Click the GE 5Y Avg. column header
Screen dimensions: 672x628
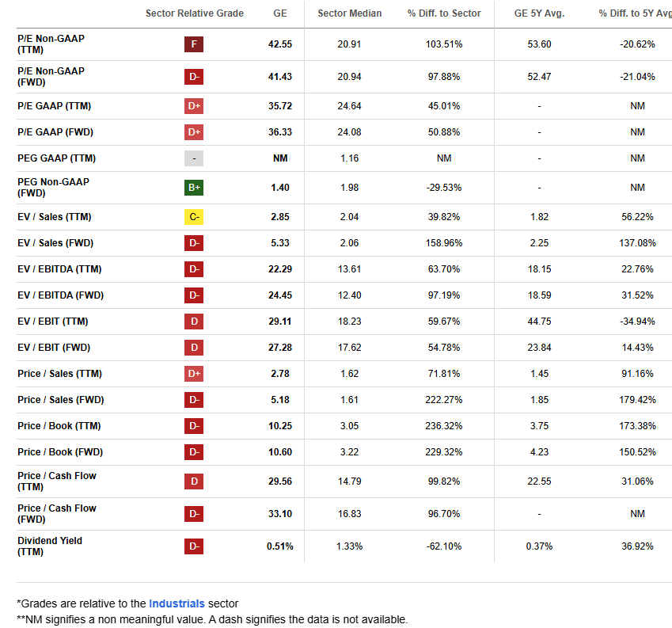coord(539,13)
